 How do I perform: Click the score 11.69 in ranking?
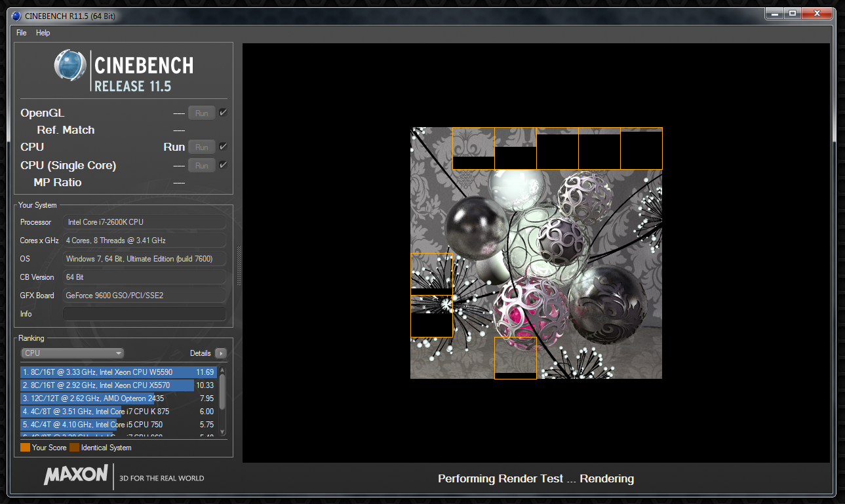[205, 372]
